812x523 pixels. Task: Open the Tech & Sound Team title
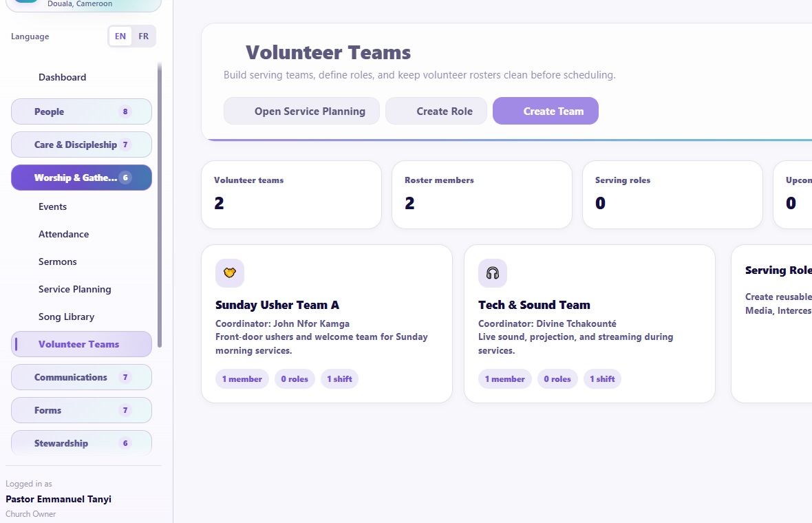534,305
